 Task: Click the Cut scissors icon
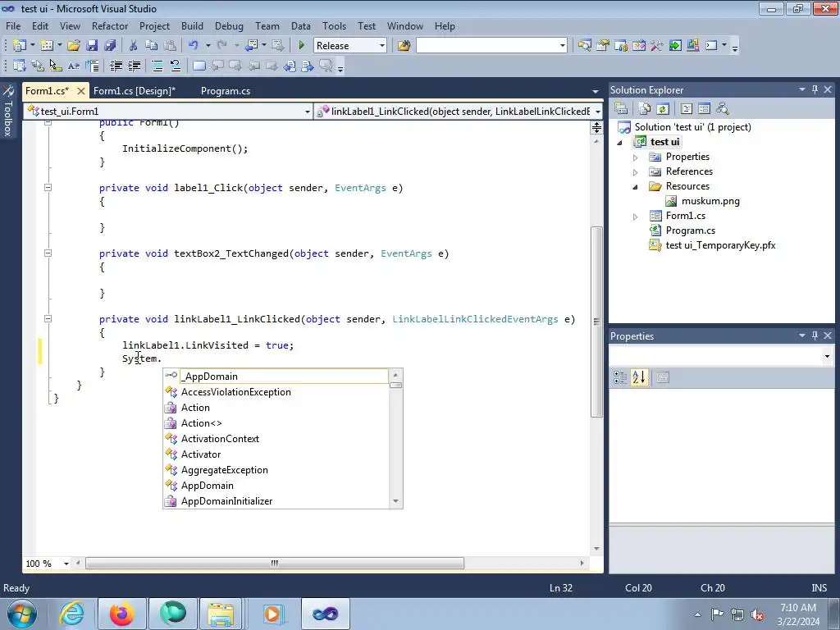coord(134,46)
